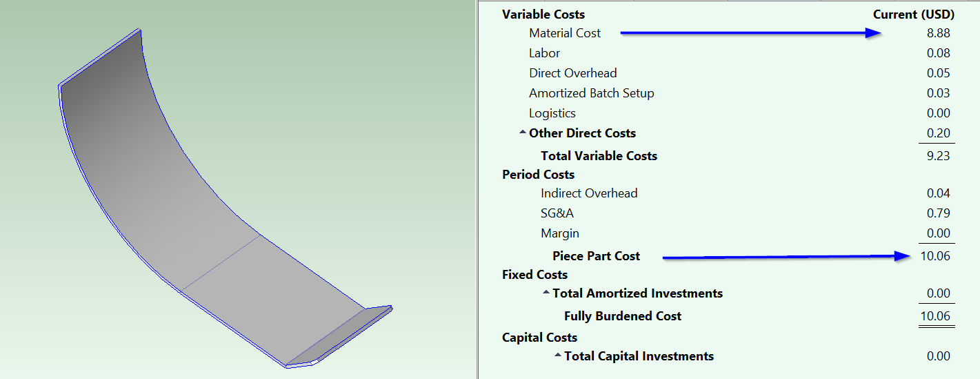Click the SG&A value 0.79
The height and width of the screenshot is (379, 980).
pyautogui.click(x=939, y=213)
